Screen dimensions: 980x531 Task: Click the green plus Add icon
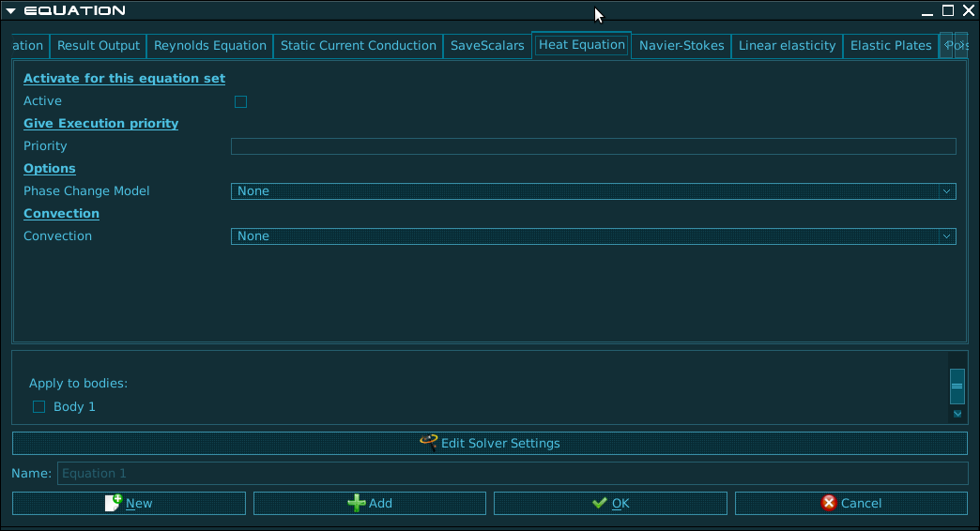pos(357,503)
